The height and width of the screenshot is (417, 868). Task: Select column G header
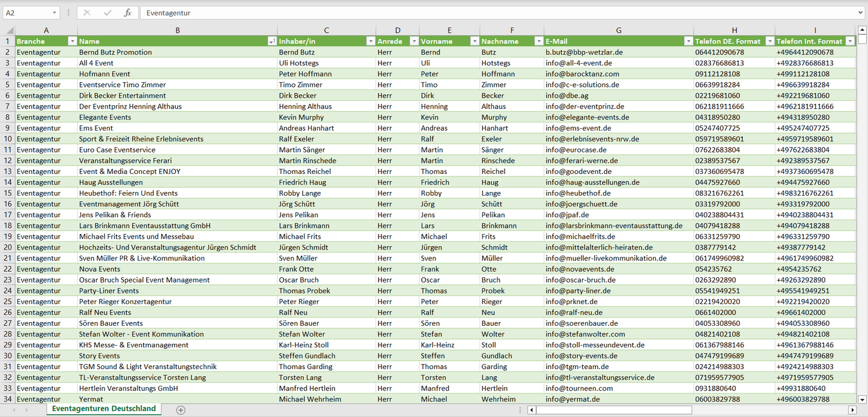[619, 30]
